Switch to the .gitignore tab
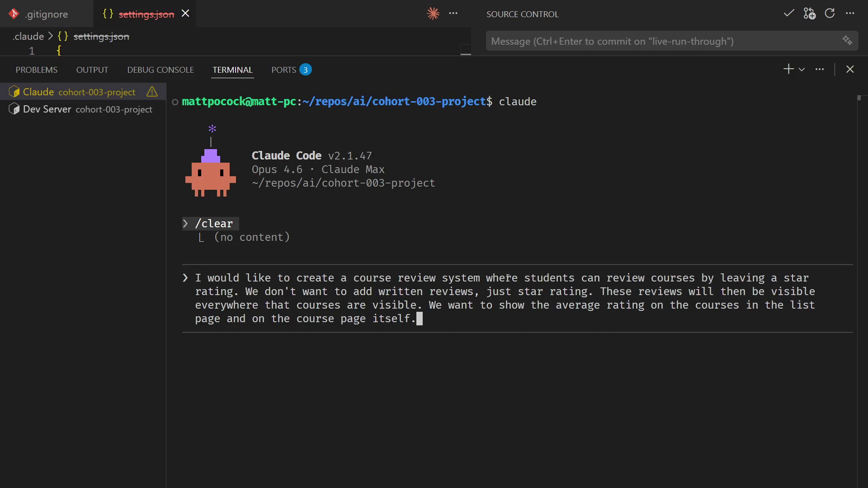Image resolution: width=868 pixels, height=488 pixels. pos(47,14)
